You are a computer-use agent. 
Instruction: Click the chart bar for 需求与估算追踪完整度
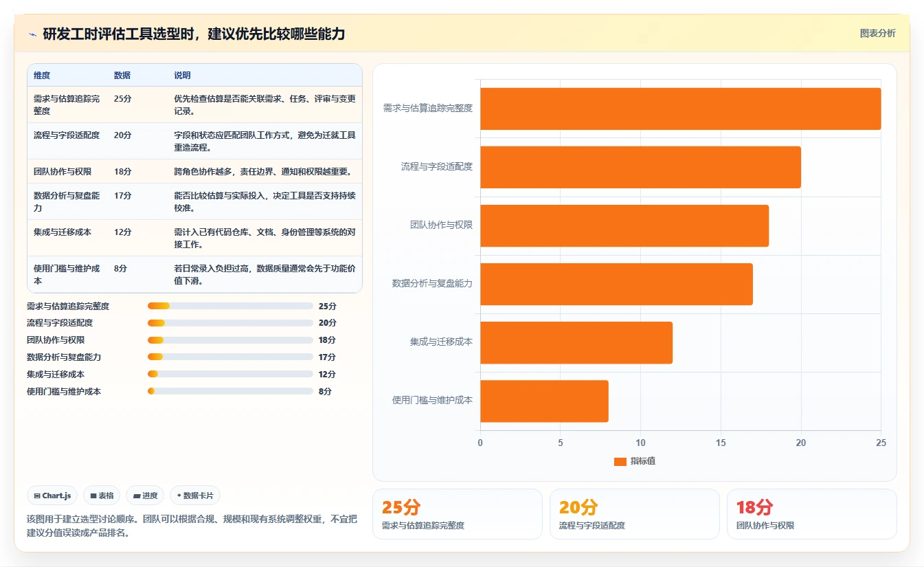(x=680, y=109)
